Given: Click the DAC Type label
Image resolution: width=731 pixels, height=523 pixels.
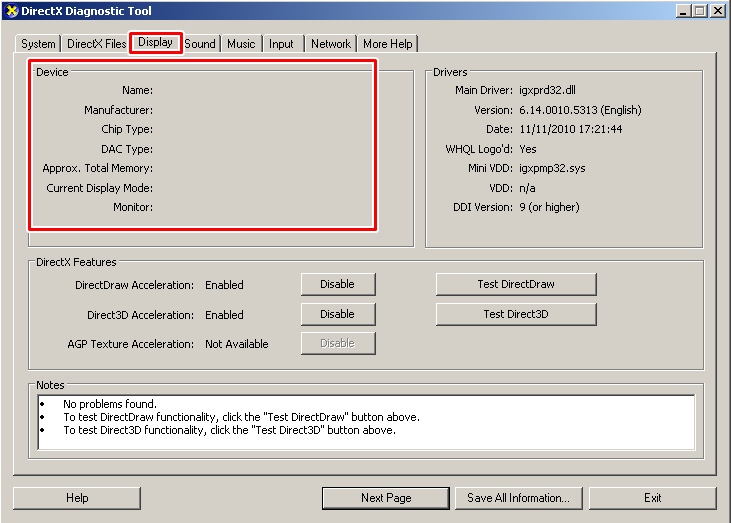Looking at the screenshot, I should [x=127, y=149].
